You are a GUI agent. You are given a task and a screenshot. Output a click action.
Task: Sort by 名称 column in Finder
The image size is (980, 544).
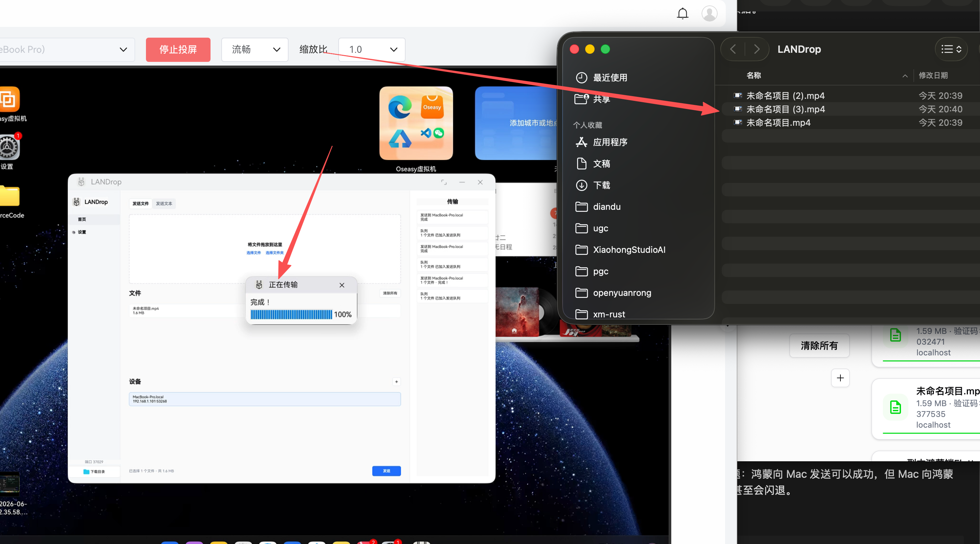pyautogui.click(x=754, y=76)
